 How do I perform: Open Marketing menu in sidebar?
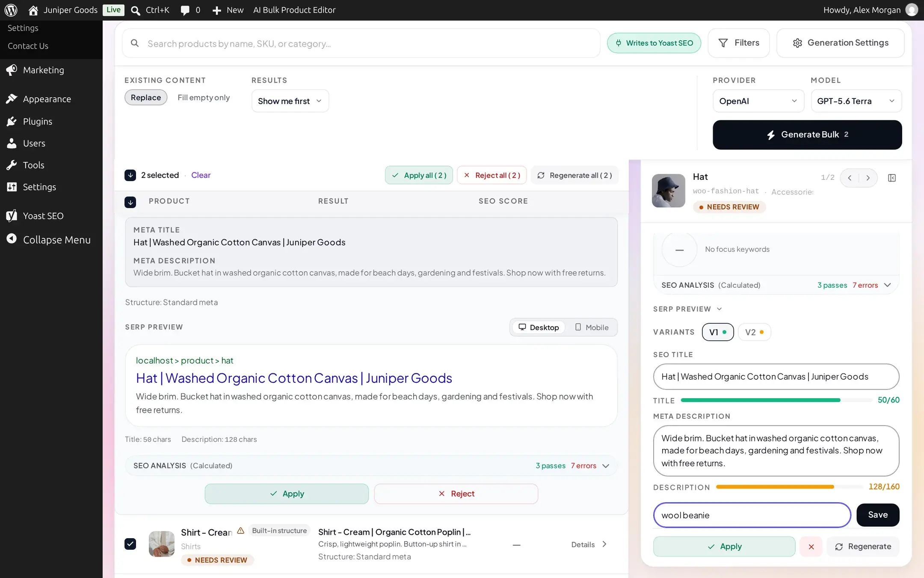(x=51, y=70)
